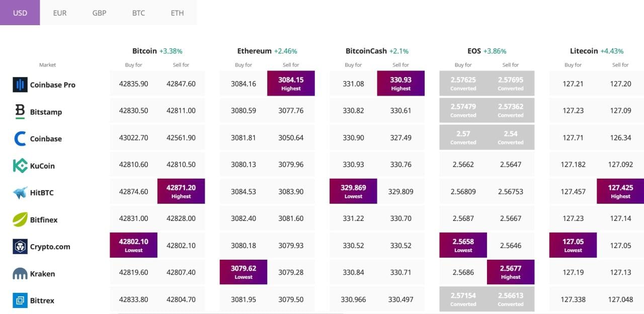Image resolution: width=644 pixels, height=314 pixels.
Task: Click Coinbase BitcoinCash sell price 327.49
Action: 401,137
